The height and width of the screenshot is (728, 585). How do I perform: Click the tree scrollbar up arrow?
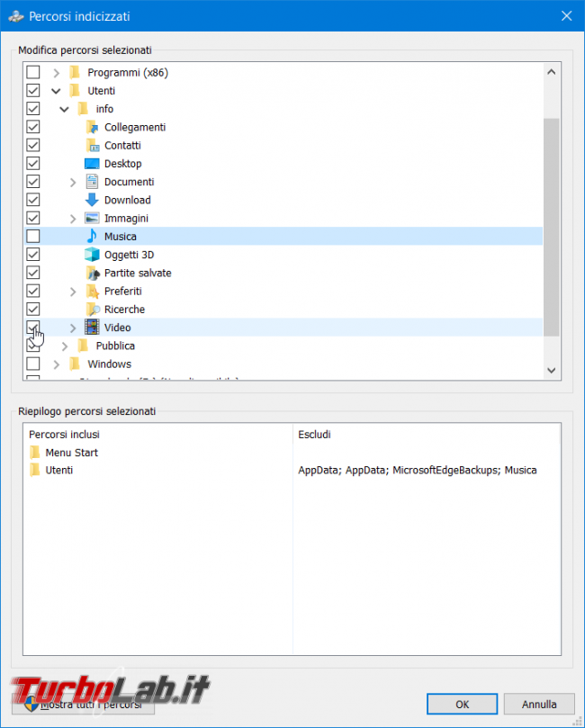551,72
